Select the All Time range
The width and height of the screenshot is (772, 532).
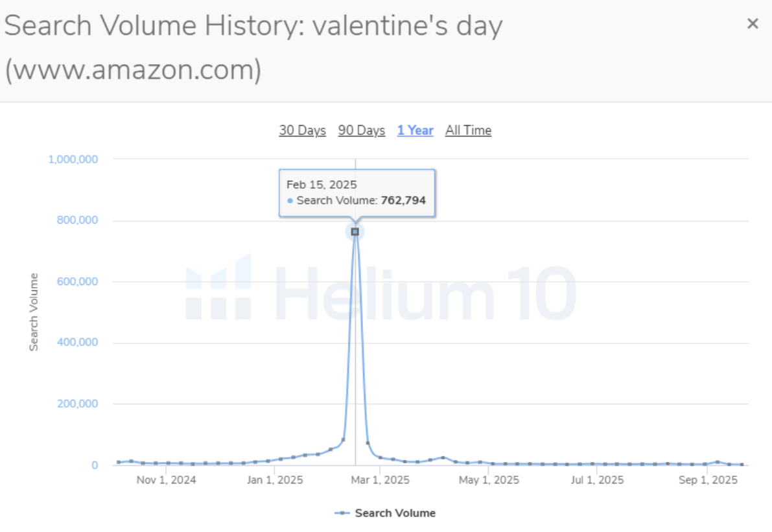(x=468, y=130)
